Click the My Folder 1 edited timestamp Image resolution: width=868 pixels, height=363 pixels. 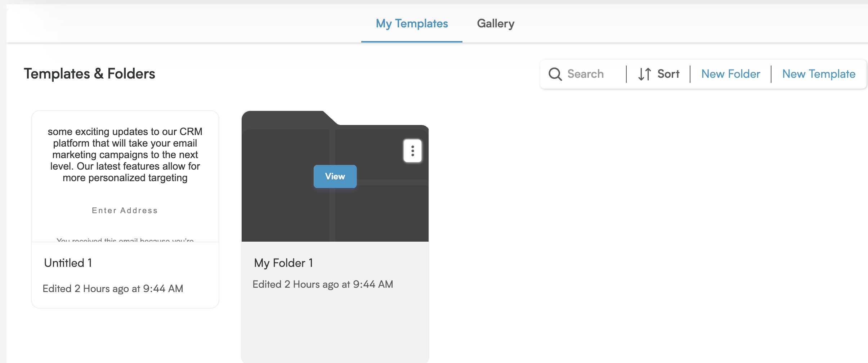coord(323,284)
